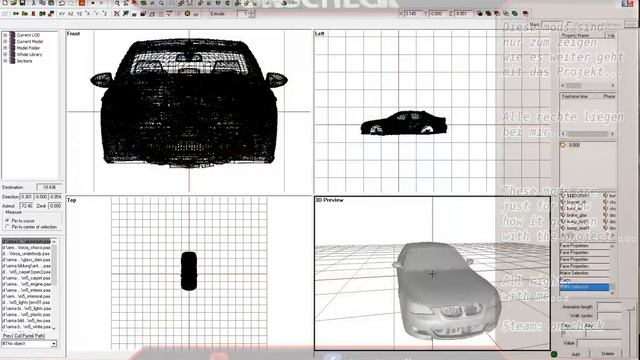The height and width of the screenshot is (360, 640).
Task: Click the green status dot beside Add
Action: click(554, 354)
